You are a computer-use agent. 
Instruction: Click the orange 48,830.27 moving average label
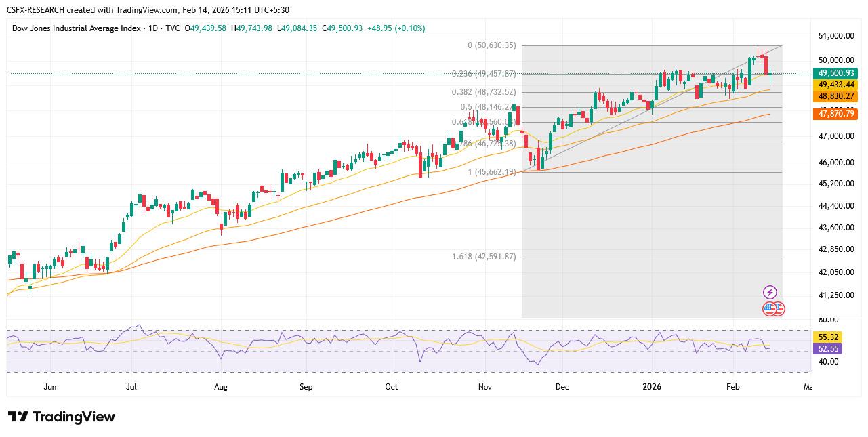(837, 96)
